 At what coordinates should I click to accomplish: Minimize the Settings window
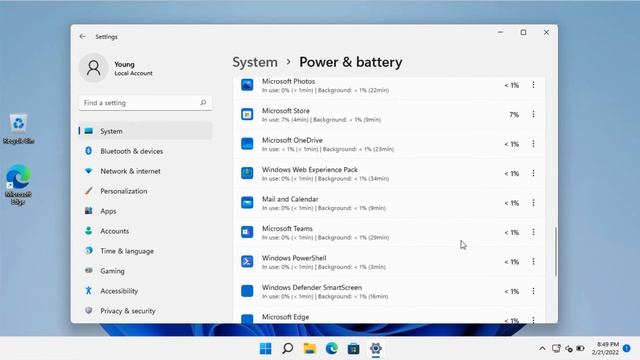[500, 32]
